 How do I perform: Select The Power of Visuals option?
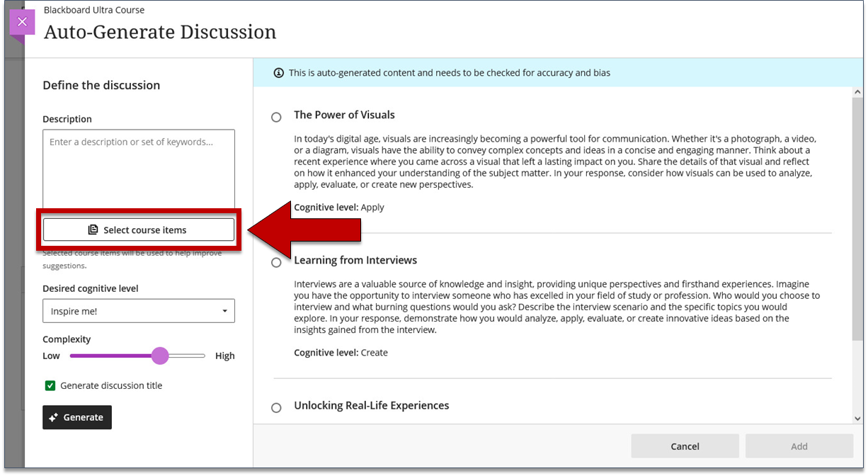point(276,117)
